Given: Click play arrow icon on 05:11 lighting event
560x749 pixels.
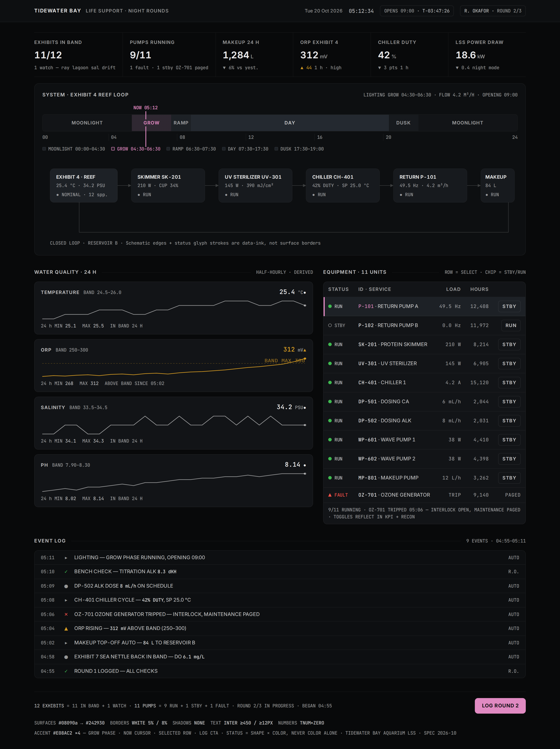Looking at the screenshot, I should click(66, 558).
